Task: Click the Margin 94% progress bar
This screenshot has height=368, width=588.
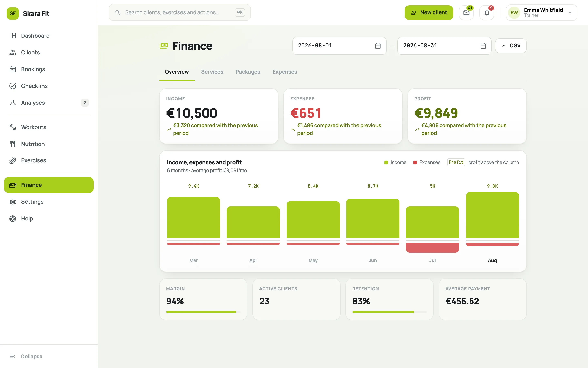Action: pyautogui.click(x=203, y=312)
